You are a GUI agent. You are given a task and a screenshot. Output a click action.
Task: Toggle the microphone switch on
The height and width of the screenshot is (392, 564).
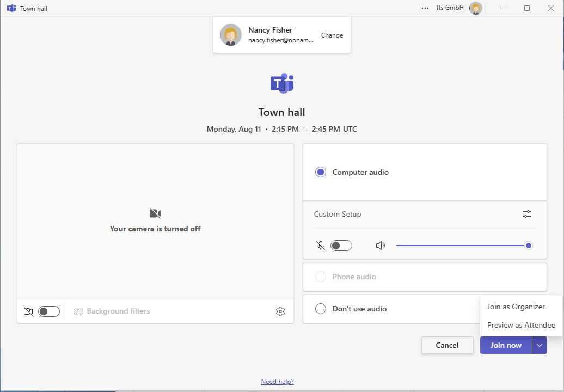click(x=341, y=245)
